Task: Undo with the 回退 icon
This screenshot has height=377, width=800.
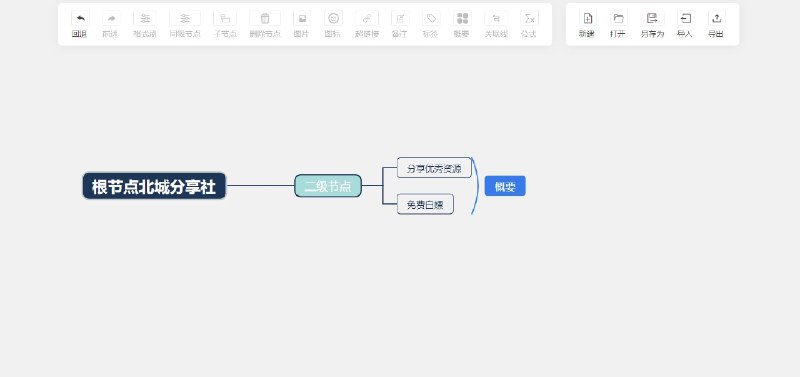Action: click(x=80, y=18)
